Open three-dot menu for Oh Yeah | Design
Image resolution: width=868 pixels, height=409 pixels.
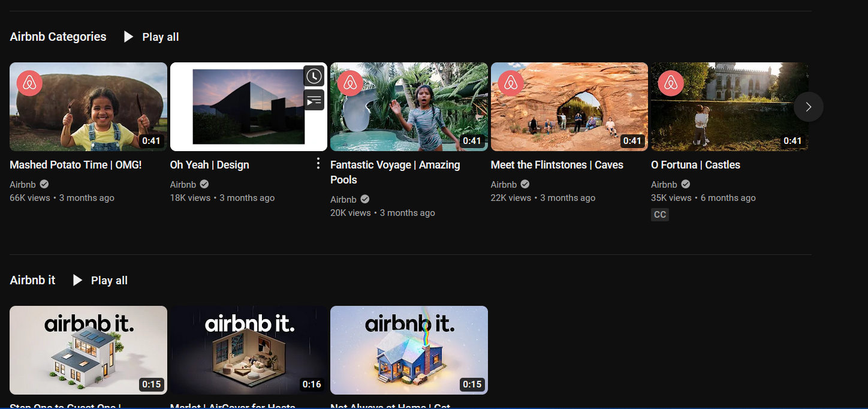coord(318,164)
